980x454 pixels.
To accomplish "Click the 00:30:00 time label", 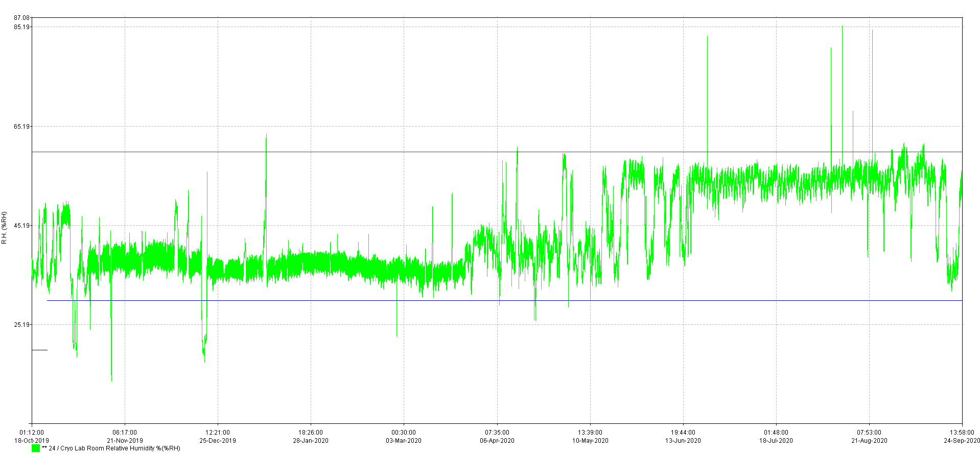I will (404, 433).
